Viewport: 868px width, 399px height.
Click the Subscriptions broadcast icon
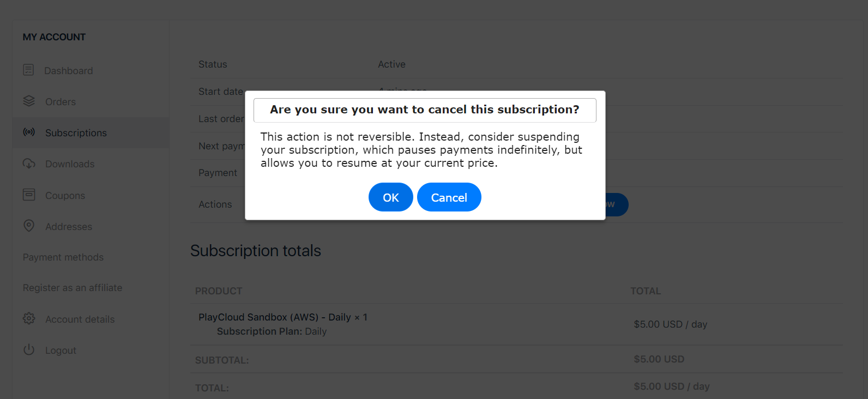click(x=28, y=132)
